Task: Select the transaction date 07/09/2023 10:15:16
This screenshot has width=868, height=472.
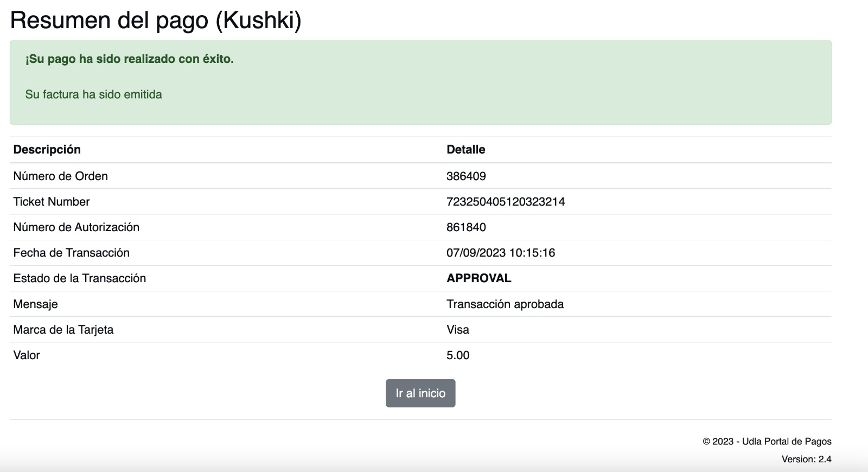Action: pyautogui.click(x=501, y=253)
